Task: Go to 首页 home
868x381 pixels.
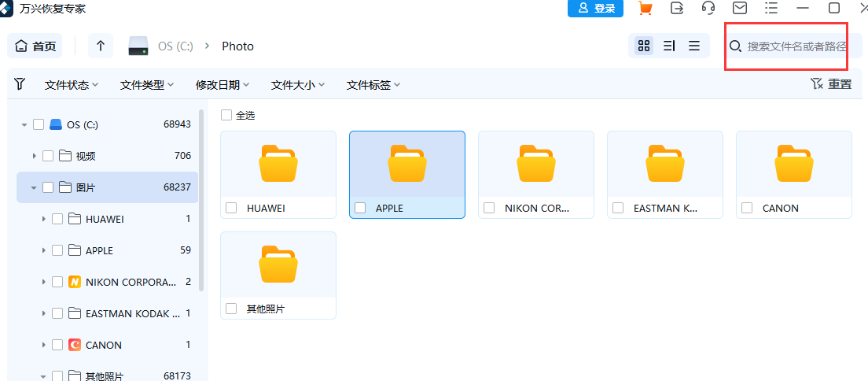Action: coord(35,46)
